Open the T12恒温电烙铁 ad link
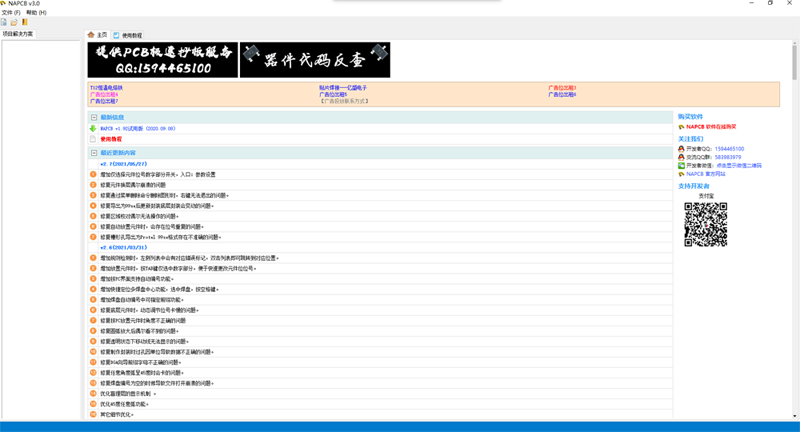This screenshot has height=432, width=800. 106,88
